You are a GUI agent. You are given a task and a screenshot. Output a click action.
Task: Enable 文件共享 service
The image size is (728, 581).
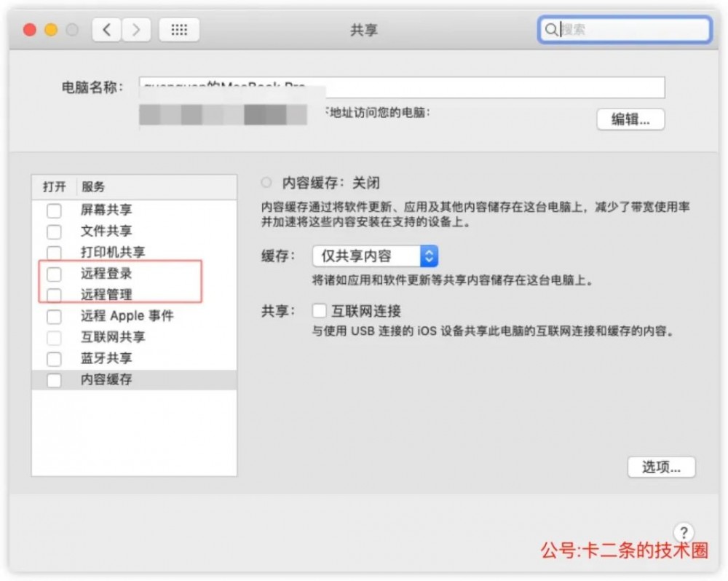click(54, 232)
